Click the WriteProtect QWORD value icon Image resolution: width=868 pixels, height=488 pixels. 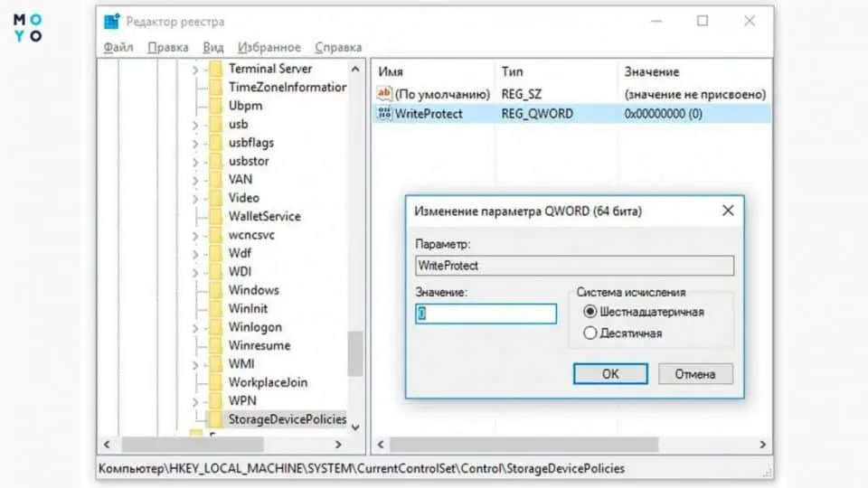coord(384,114)
